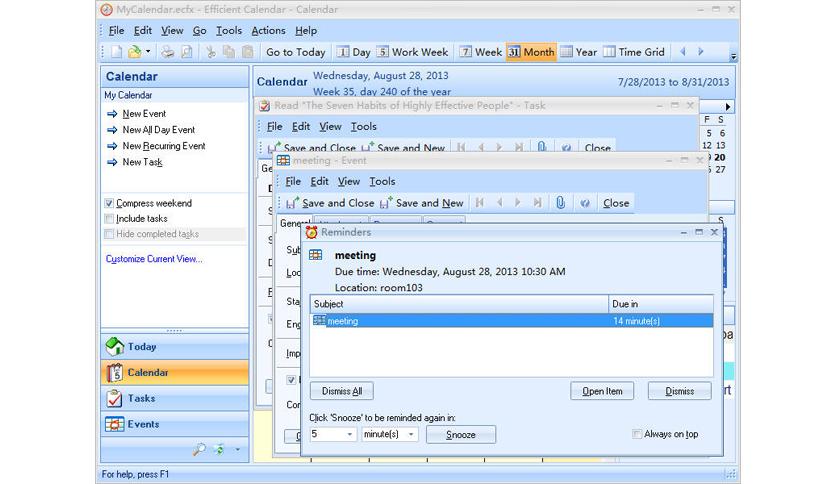Open View menu in meeting Event window
Screen dimensions: 836x484
click(x=349, y=181)
